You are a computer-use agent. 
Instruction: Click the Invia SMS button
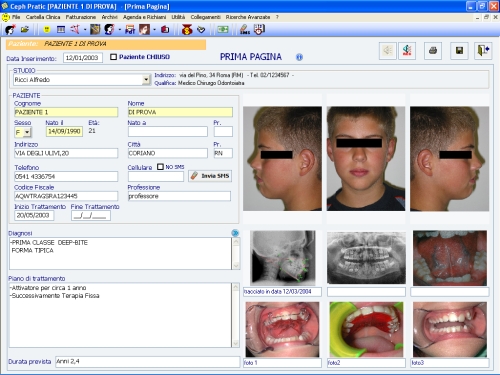click(210, 176)
